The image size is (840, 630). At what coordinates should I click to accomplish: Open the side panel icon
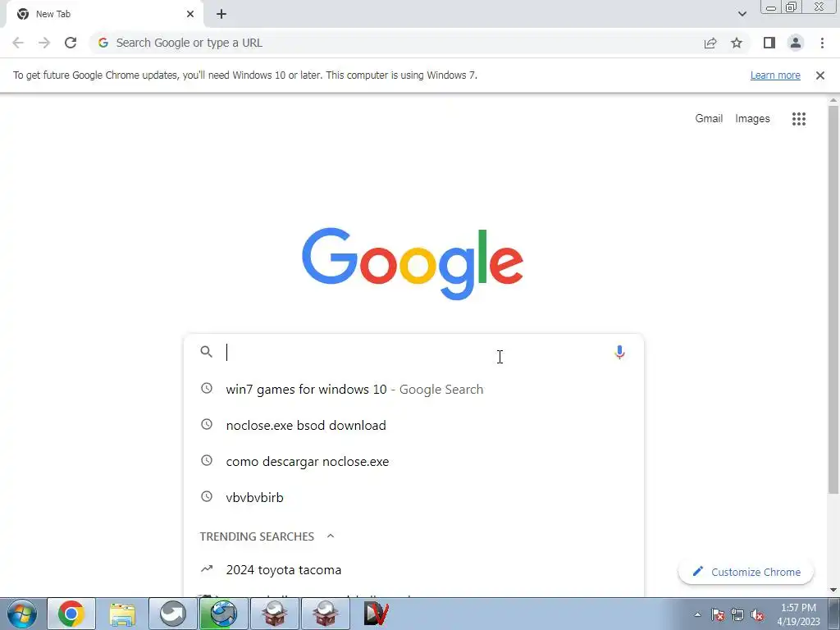(769, 43)
